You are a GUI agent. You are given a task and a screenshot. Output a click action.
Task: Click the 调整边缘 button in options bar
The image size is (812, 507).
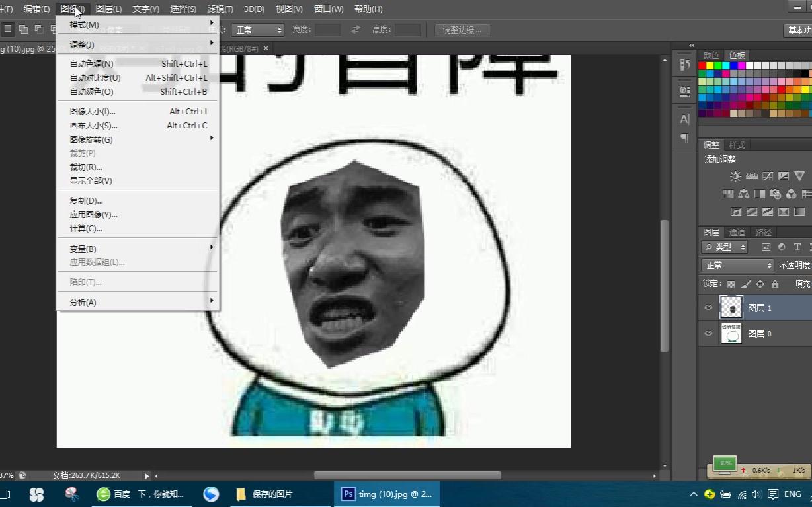(463, 30)
